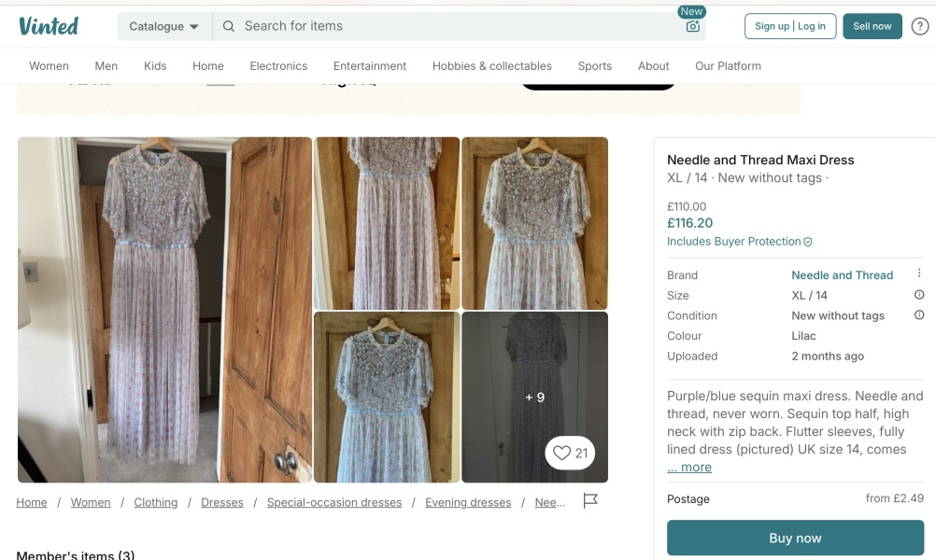Screen dimensions: 936x560
Task: Follow the Needle and Thread brand link
Action: click(x=842, y=275)
